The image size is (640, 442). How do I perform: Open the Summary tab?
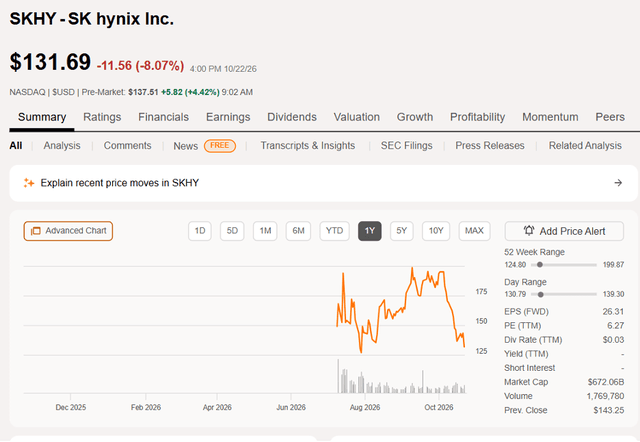[42, 117]
